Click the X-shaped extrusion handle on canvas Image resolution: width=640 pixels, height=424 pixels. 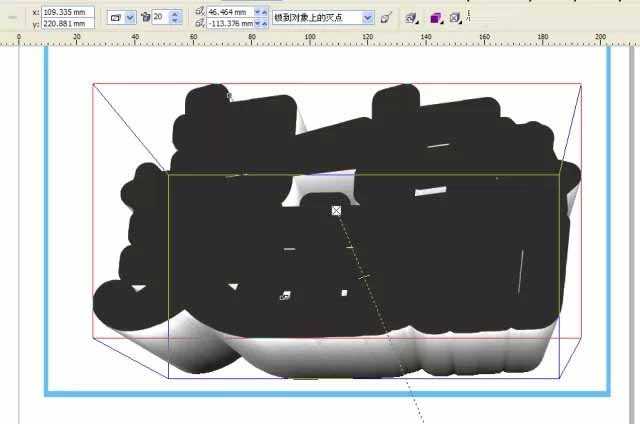337,210
